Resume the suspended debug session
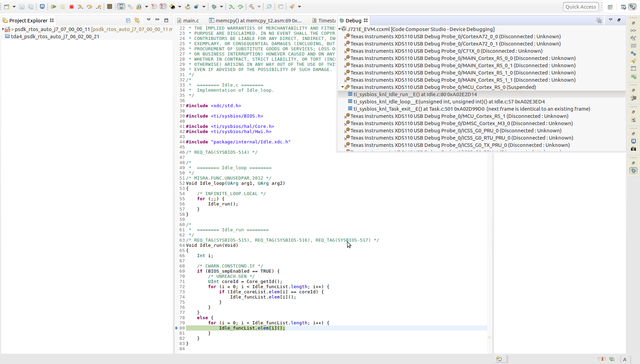Screen dimensions: 640x364 (53, 7)
